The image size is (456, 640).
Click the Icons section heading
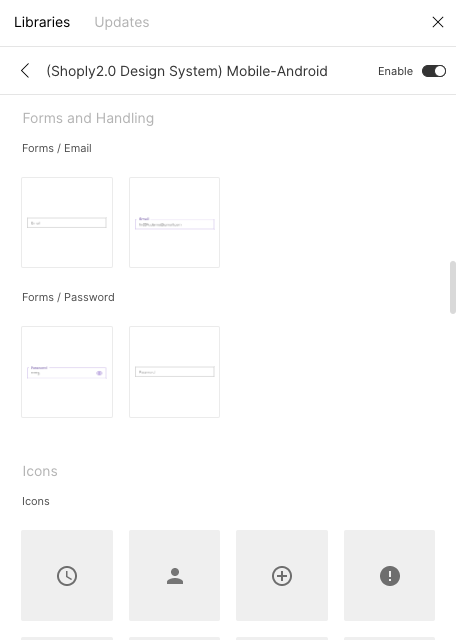[40, 471]
